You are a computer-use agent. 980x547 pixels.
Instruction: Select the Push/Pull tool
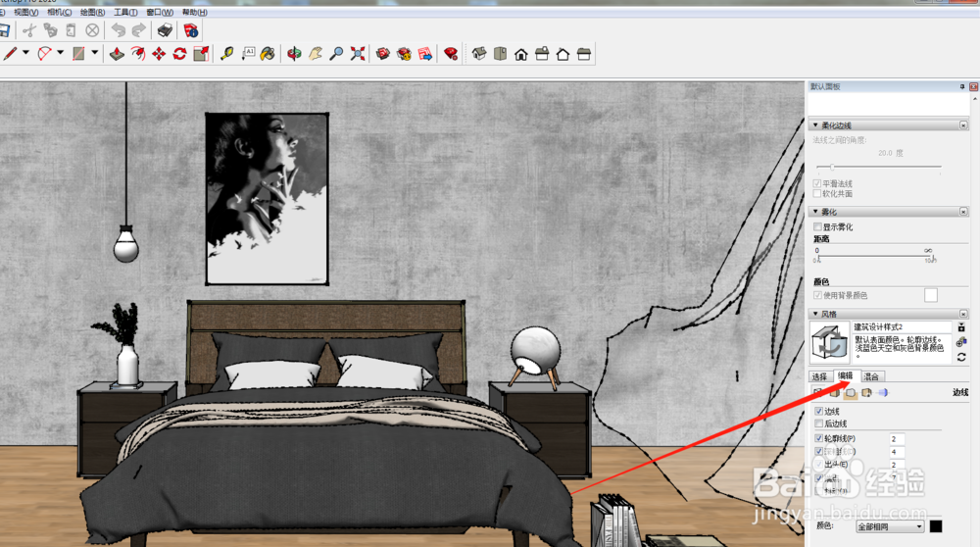click(117, 54)
